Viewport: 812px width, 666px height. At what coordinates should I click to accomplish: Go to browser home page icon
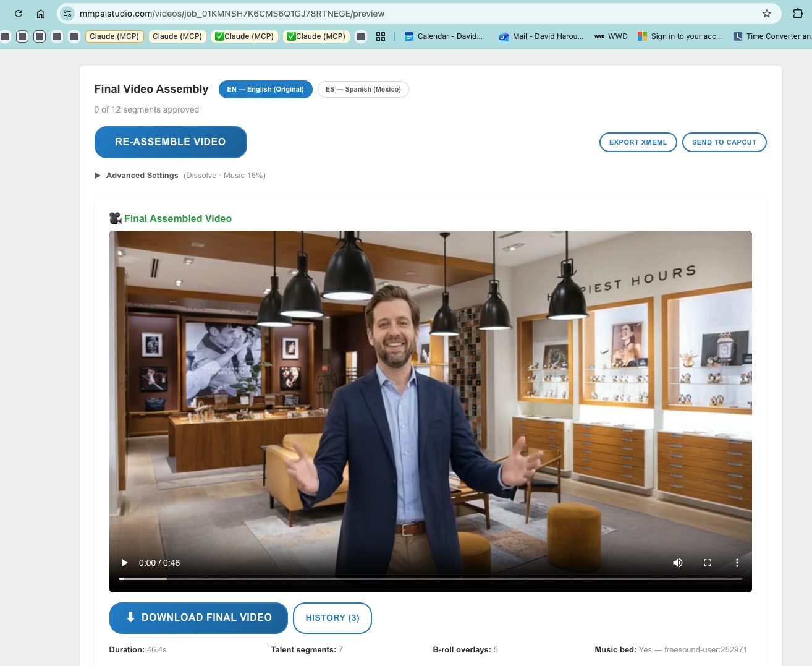(41, 14)
